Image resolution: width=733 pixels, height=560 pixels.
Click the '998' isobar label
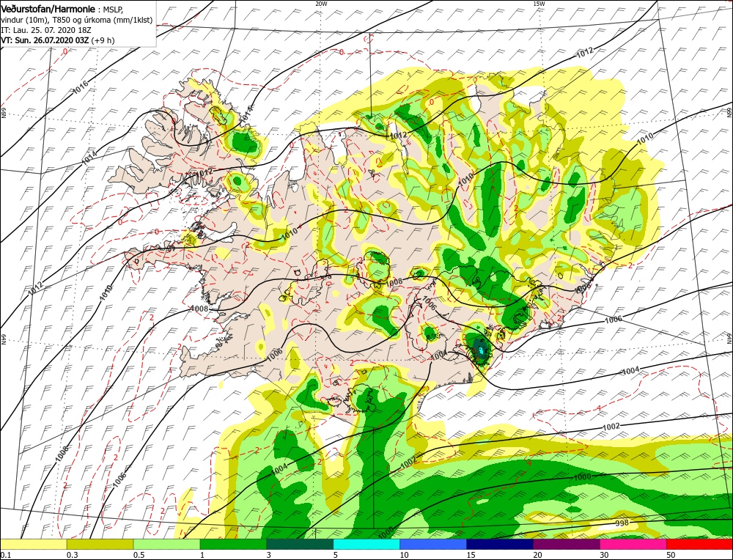pyautogui.click(x=622, y=522)
